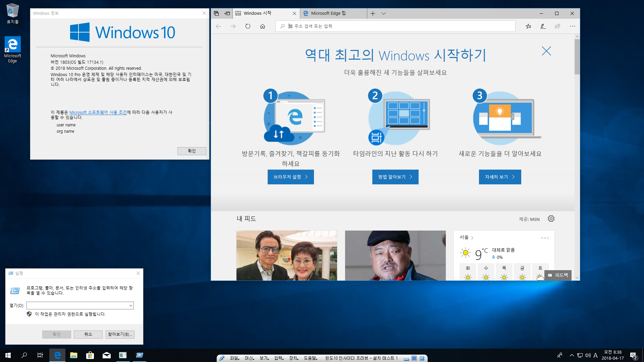Expand the 서울 weather location link
Screen dimensions: 644x362
click(466, 237)
